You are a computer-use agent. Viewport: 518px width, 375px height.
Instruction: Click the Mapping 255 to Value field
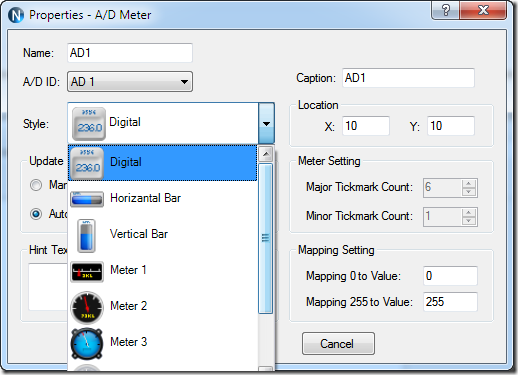pyautogui.click(x=450, y=302)
